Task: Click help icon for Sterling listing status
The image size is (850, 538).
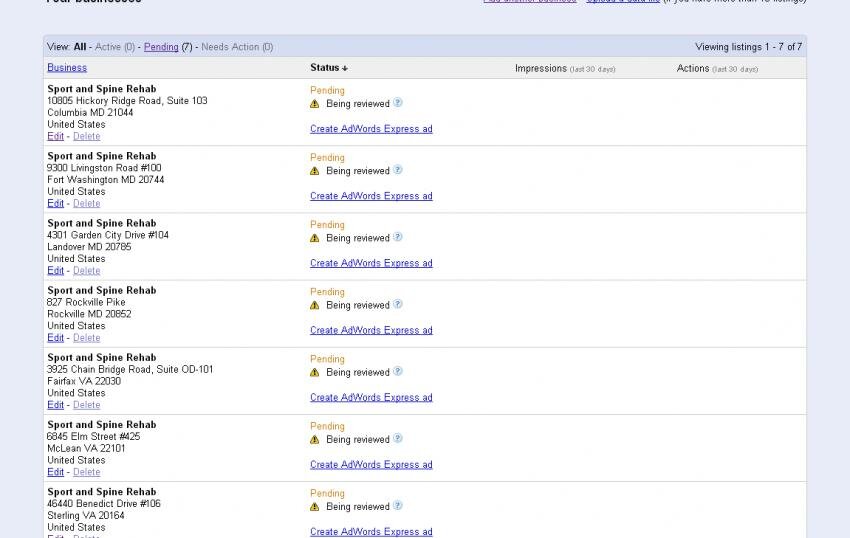Action: pos(397,506)
